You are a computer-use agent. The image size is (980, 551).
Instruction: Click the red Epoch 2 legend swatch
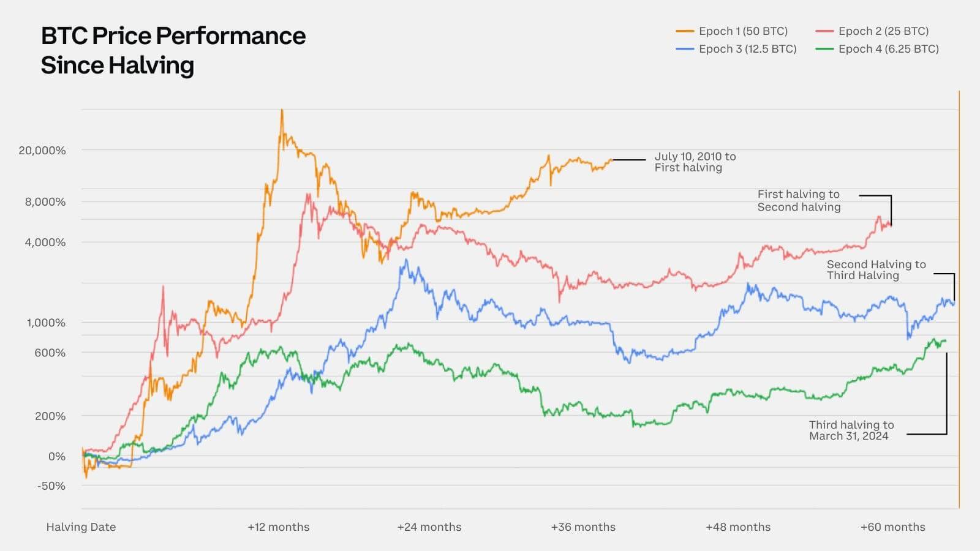point(825,31)
